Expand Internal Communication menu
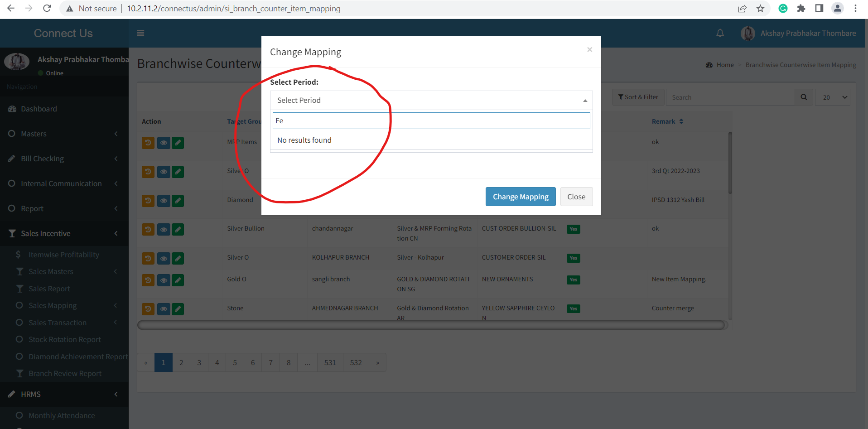Image resolution: width=868 pixels, height=429 pixels. tap(64, 183)
